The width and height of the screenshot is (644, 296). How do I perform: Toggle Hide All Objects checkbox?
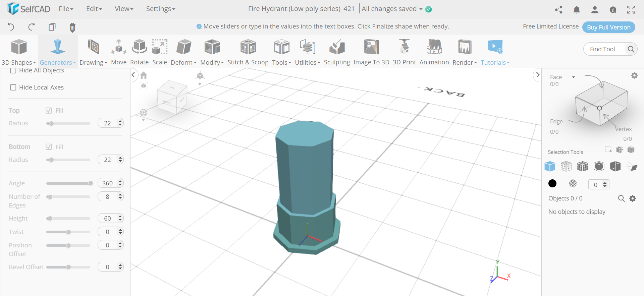(x=13, y=70)
